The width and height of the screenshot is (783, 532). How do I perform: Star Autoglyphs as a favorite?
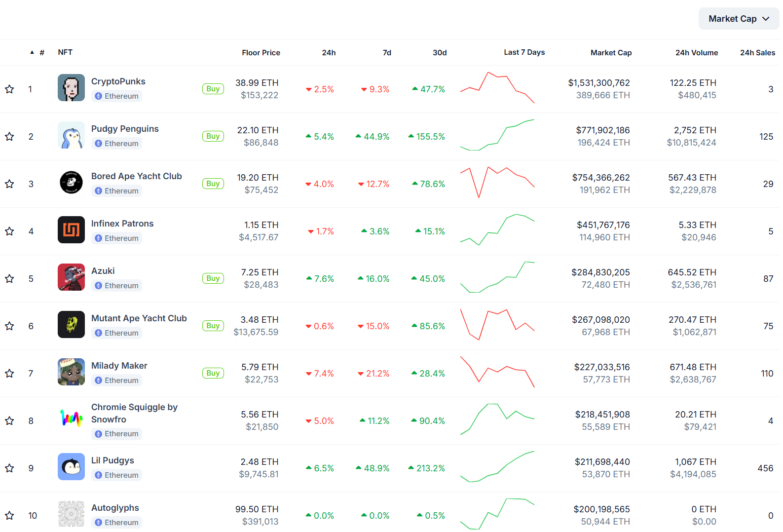(9, 516)
